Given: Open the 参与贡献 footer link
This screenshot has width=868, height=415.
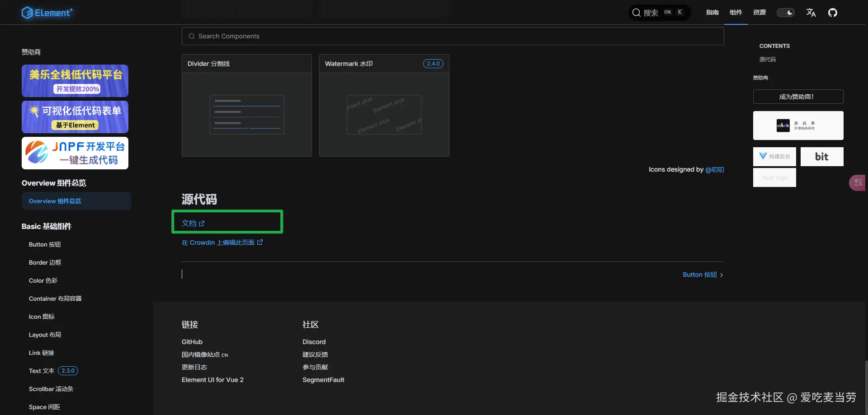Looking at the screenshot, I should click(315, 367).
